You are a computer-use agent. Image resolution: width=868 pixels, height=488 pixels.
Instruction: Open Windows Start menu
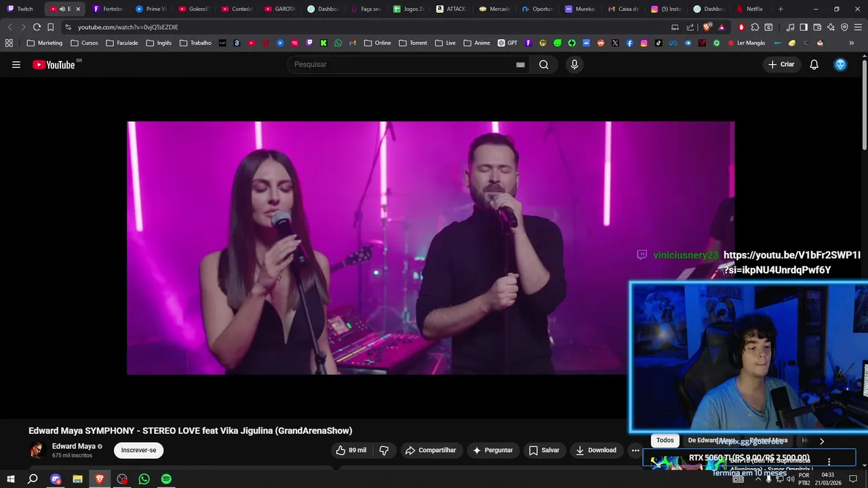(11, 479)
